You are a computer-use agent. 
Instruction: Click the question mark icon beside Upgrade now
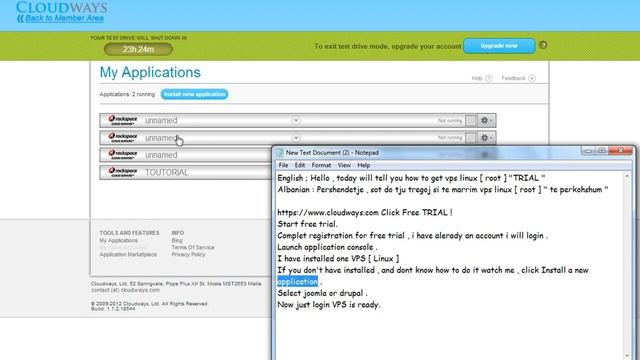543,45
